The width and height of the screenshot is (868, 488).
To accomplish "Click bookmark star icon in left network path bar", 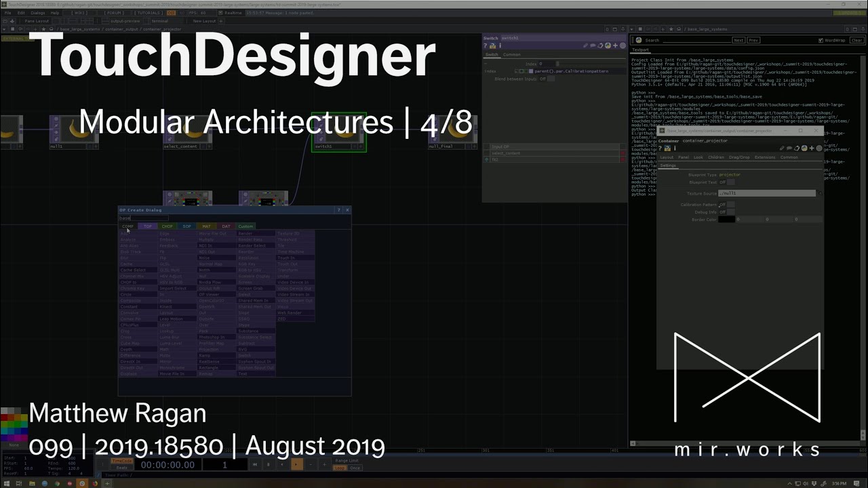I will point(43,29).
